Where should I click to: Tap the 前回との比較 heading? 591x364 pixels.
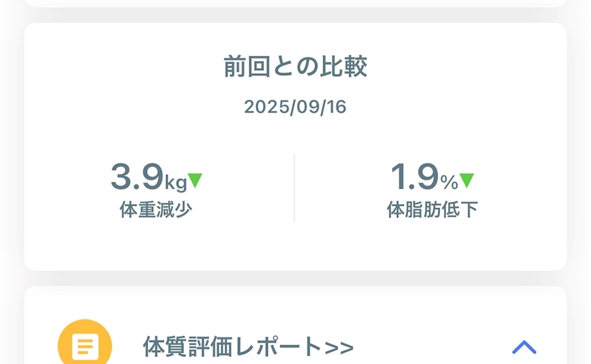295,67
